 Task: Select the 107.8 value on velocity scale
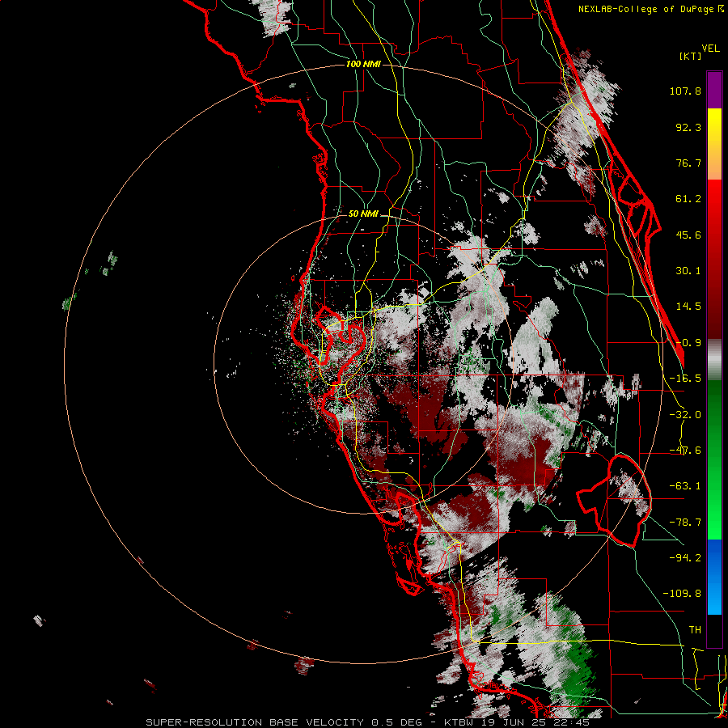685,91
